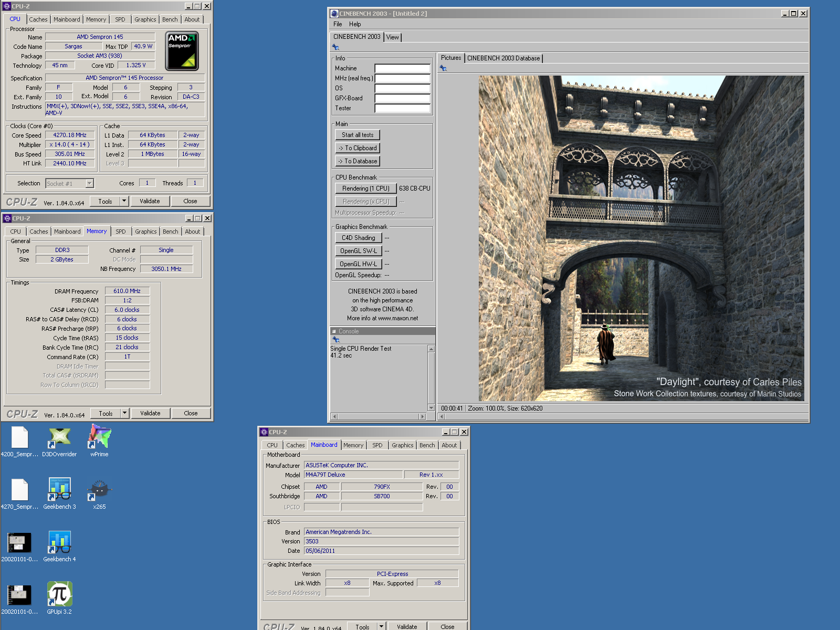
Task: Click the To Clipboard button
Action: (358, 148)
